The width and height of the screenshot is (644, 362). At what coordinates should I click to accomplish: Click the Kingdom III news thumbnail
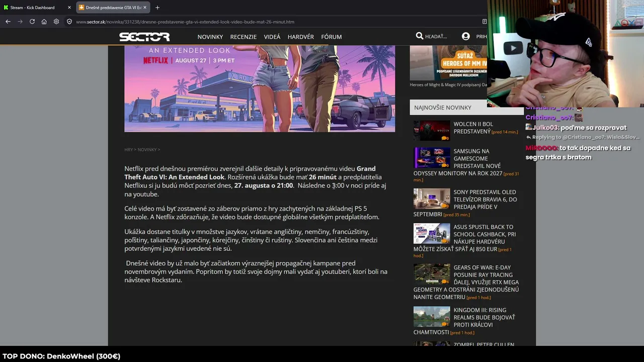(432, 317)
